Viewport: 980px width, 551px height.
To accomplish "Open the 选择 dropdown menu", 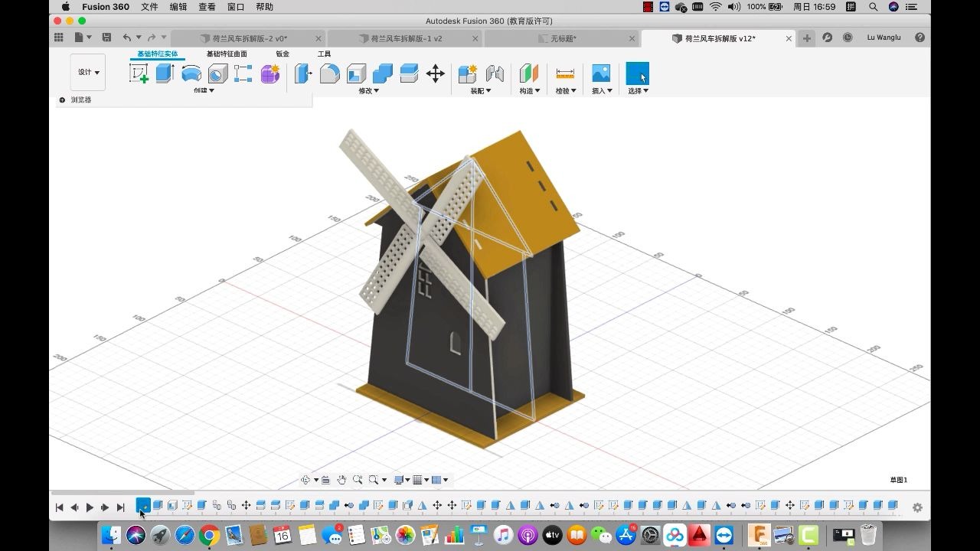I will tap(638, 90).
